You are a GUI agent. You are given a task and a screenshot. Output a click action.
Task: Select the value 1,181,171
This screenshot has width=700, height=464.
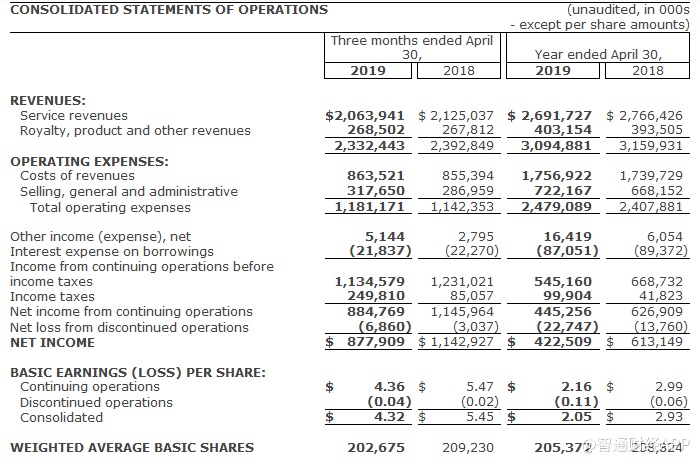369,207
